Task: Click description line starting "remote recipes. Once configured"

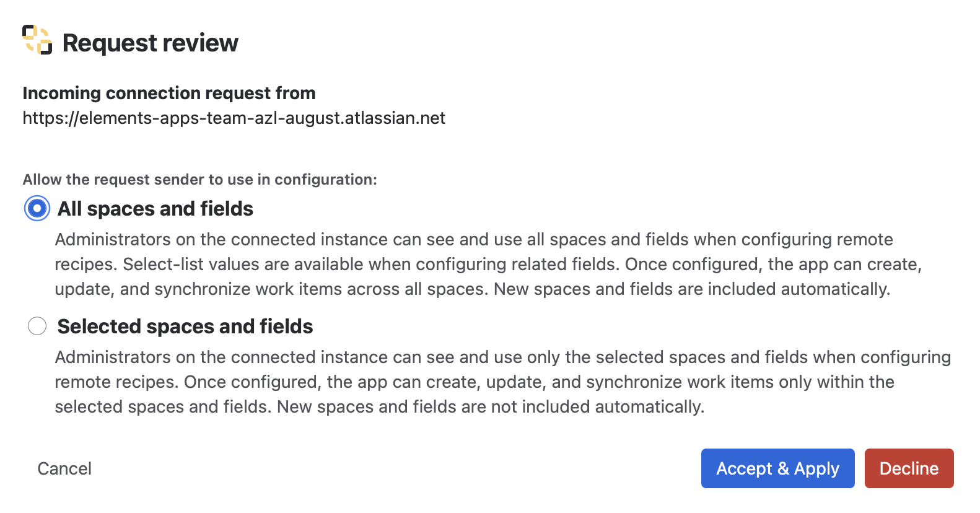Action: click(475, 382)
